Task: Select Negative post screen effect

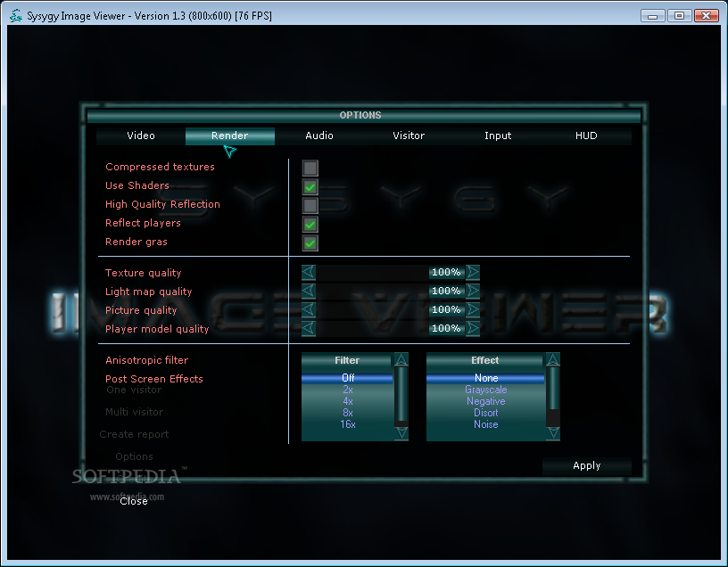Action: tap(485, 401)
